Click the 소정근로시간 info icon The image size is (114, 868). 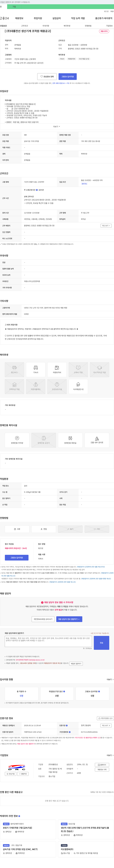tap(37, 190)
